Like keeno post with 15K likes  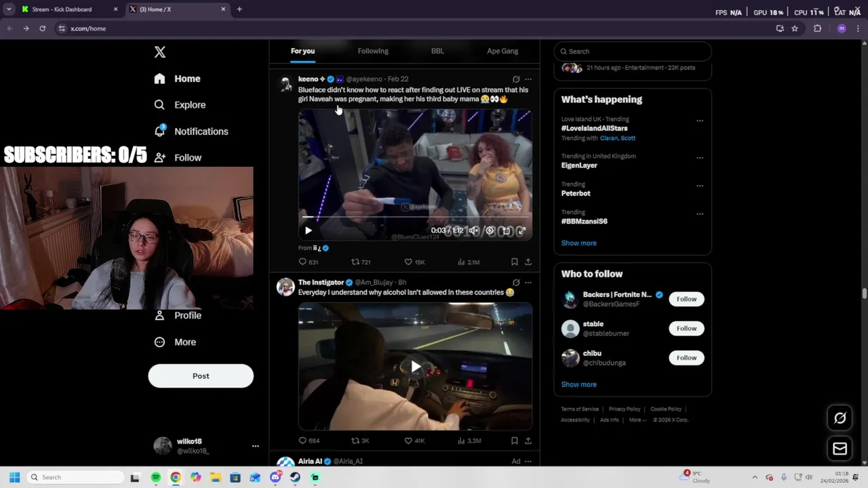414,262
